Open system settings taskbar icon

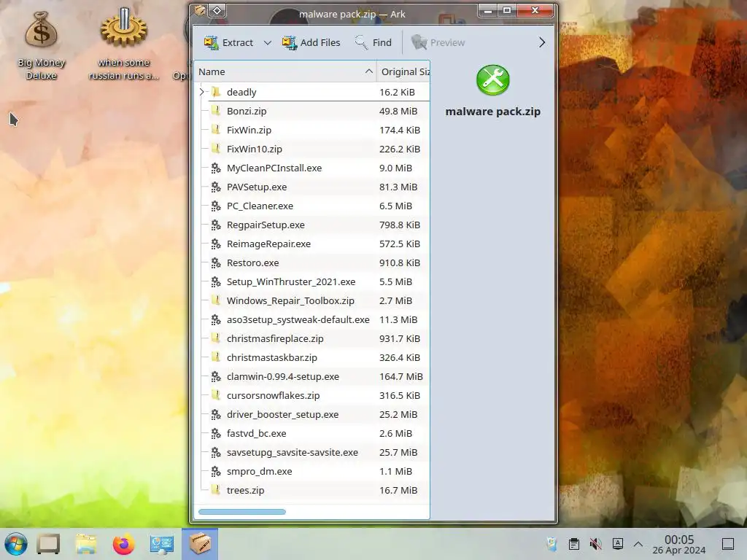pos(161,544)
